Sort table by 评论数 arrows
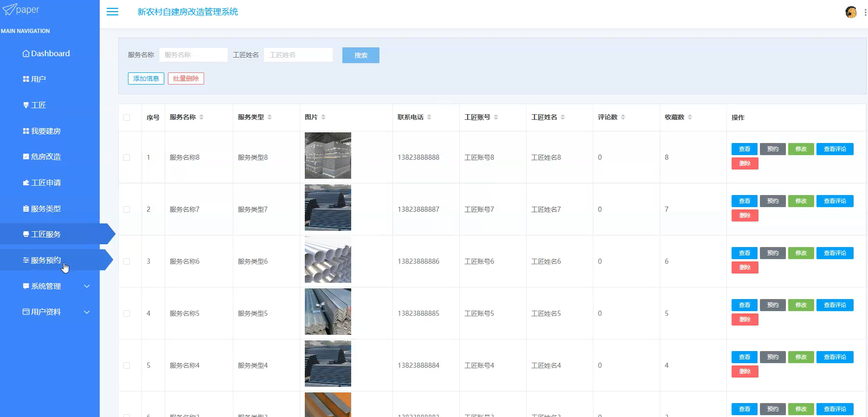 (623, 117)
